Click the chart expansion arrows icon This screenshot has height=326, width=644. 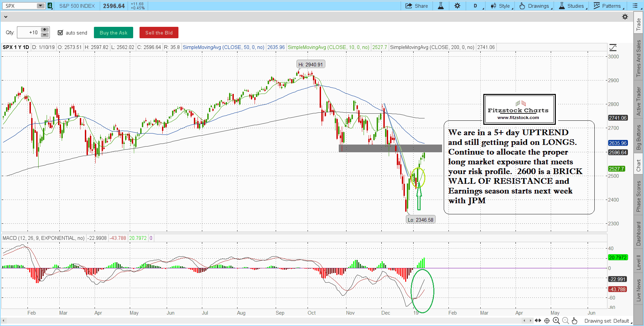(x=538, y=321)
